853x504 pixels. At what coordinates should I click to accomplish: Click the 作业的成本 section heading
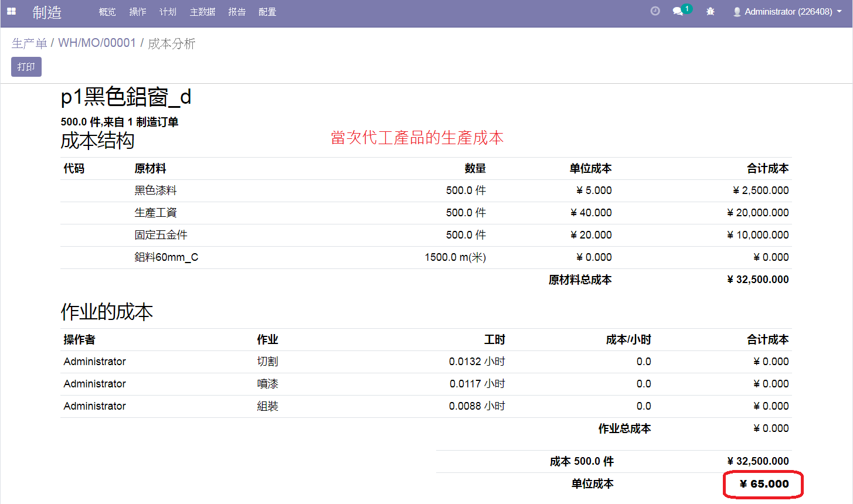pyautogui.click(x=107, y=312)
